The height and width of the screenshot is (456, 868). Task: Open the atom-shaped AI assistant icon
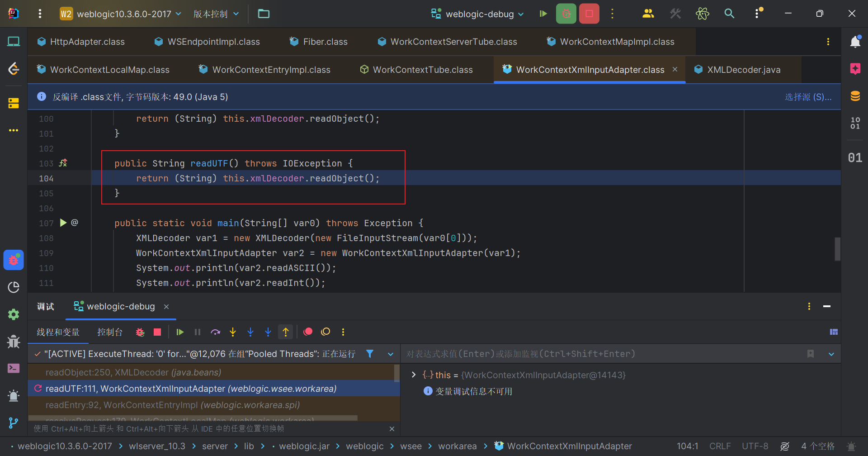703,14
